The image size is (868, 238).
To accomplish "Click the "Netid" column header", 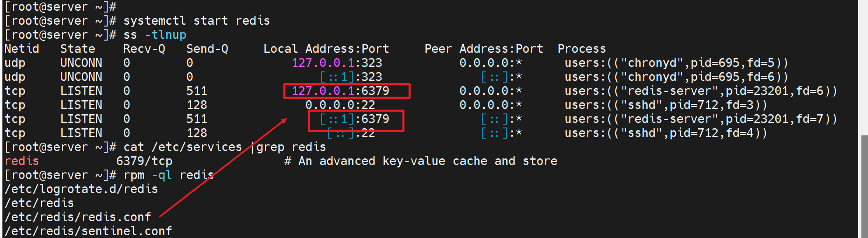I will [x=21, y=49].
